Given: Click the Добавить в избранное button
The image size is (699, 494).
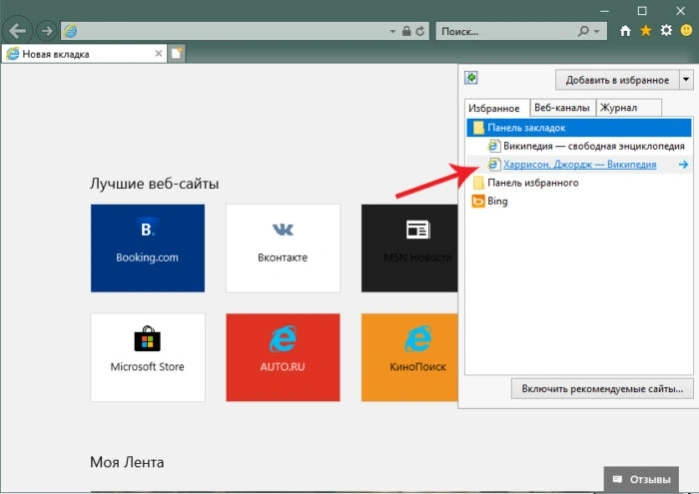Looking at the screenshot, I should [x=617, y=80].
